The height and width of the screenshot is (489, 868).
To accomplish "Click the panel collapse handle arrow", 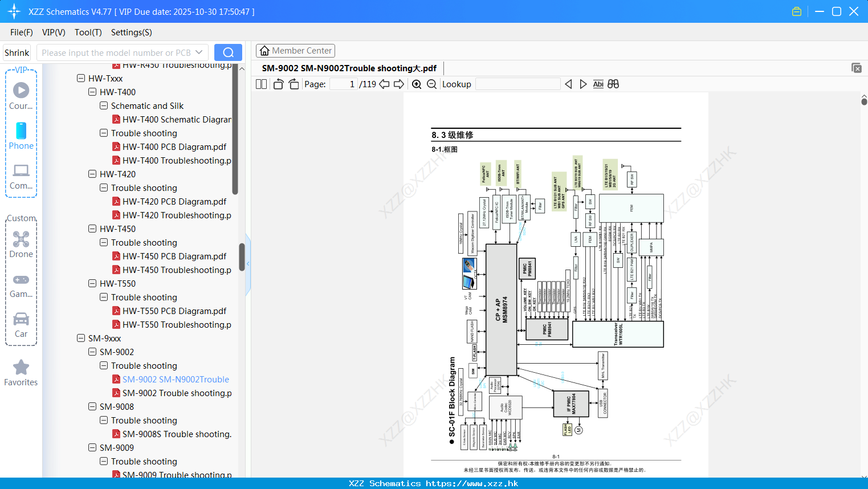I will (x=248, y=264).
